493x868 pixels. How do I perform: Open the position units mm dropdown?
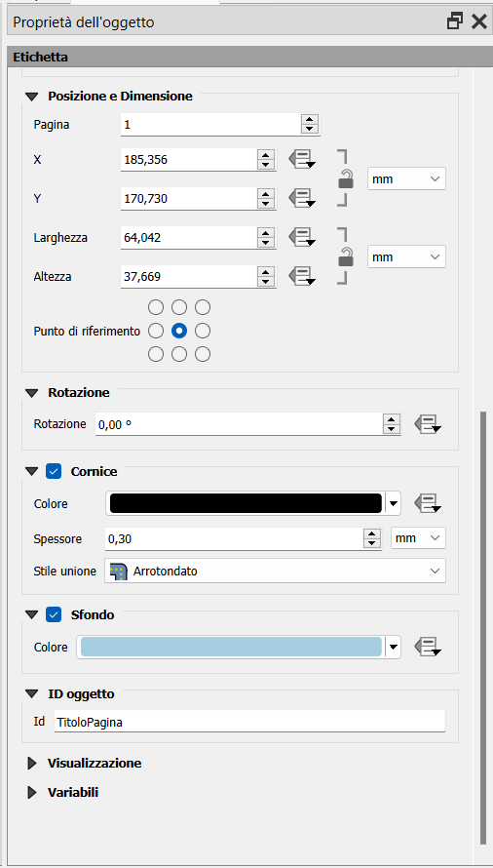tap(406, 179)
